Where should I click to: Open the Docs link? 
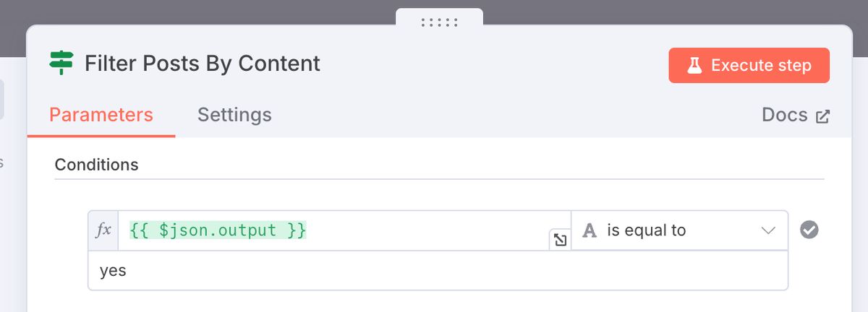pos(785,115)
